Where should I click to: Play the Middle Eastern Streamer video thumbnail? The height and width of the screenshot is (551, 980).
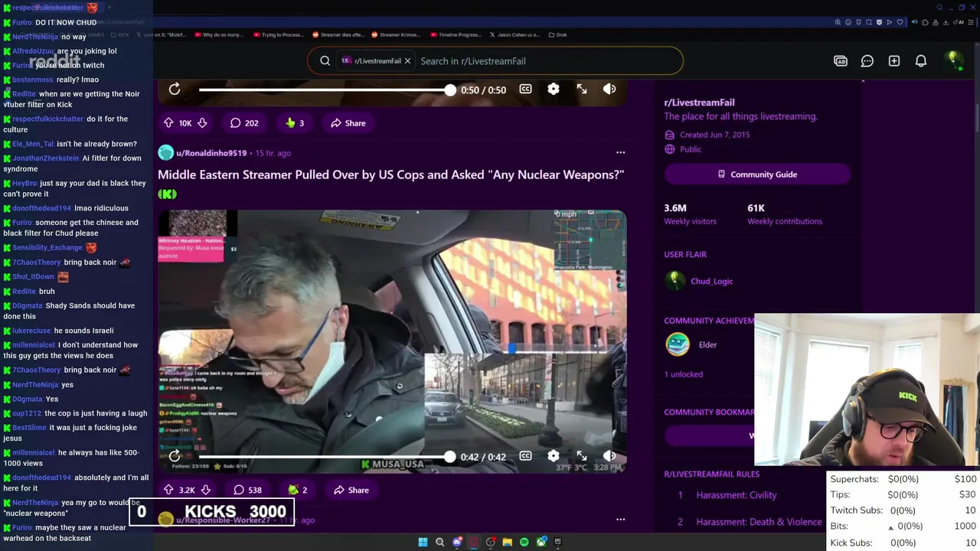[392, 341]
